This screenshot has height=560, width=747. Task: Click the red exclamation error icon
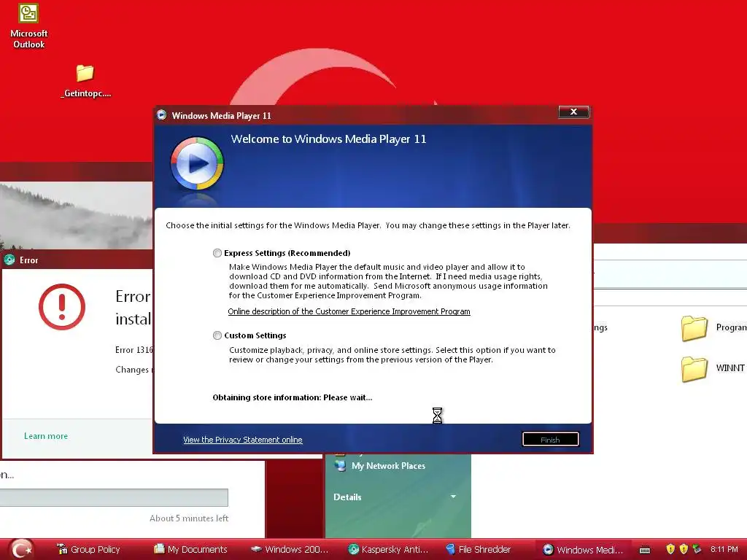coord(62,307)
